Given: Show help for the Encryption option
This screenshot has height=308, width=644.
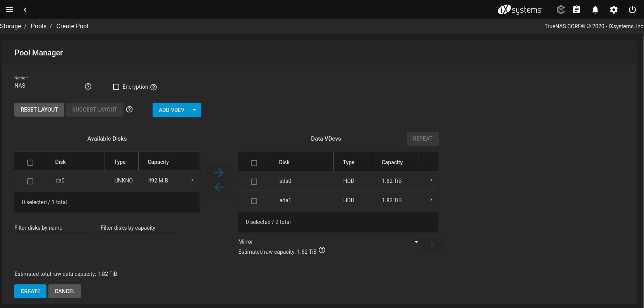Looking at the screenshot, I should [153, 87].
